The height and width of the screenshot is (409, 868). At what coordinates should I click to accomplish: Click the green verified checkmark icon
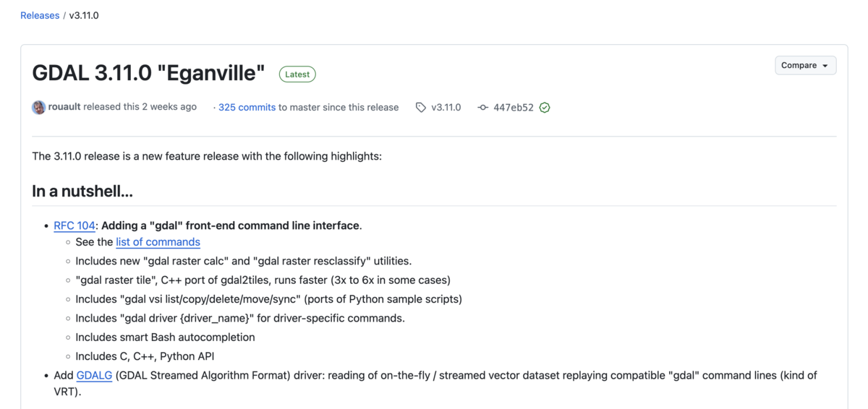(545, 108)
